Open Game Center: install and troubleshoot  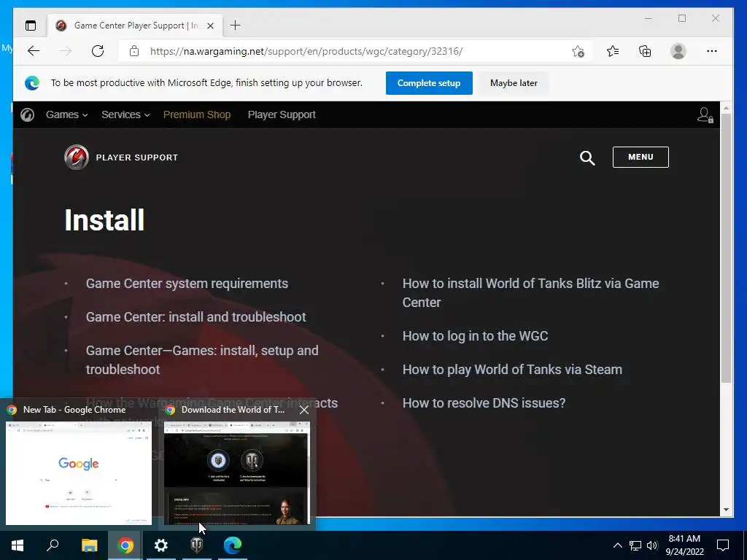point(196,316)
